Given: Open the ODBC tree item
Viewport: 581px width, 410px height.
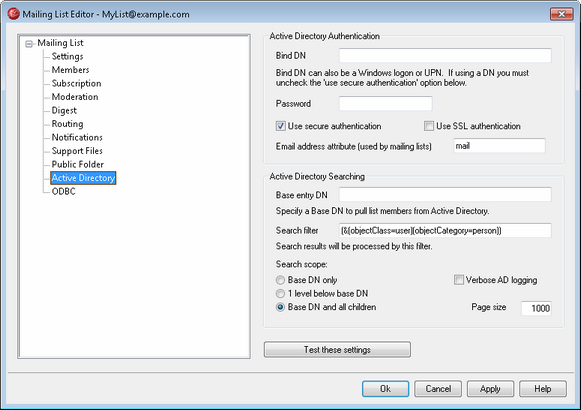Looking at the screenshot, I should click(63, 191).
